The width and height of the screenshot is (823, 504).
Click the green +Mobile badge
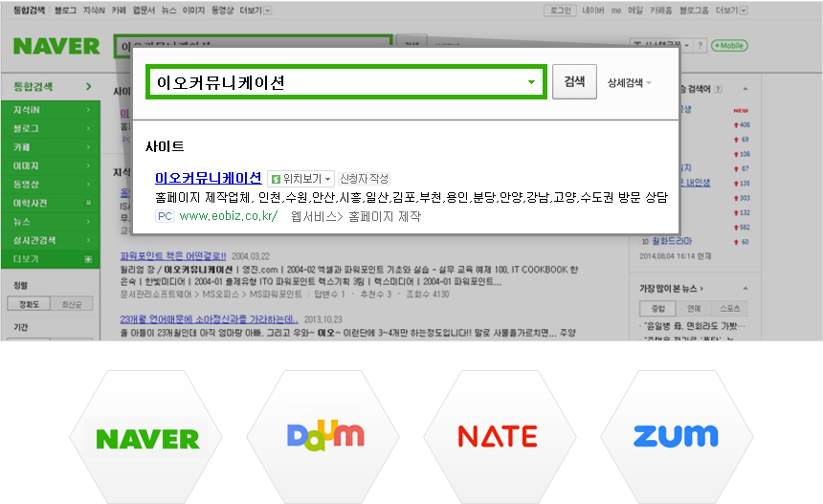tap(729, 46)
